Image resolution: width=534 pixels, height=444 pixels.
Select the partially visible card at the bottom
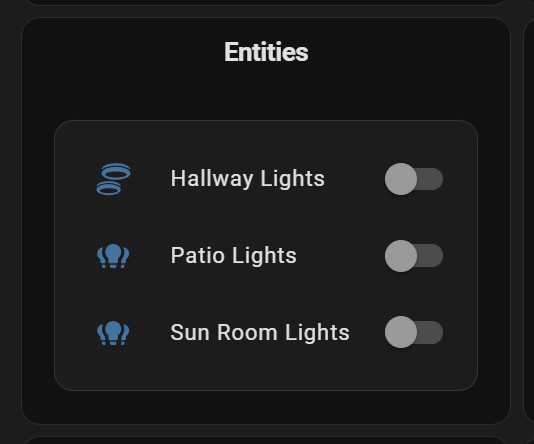(x=266, y=440)
